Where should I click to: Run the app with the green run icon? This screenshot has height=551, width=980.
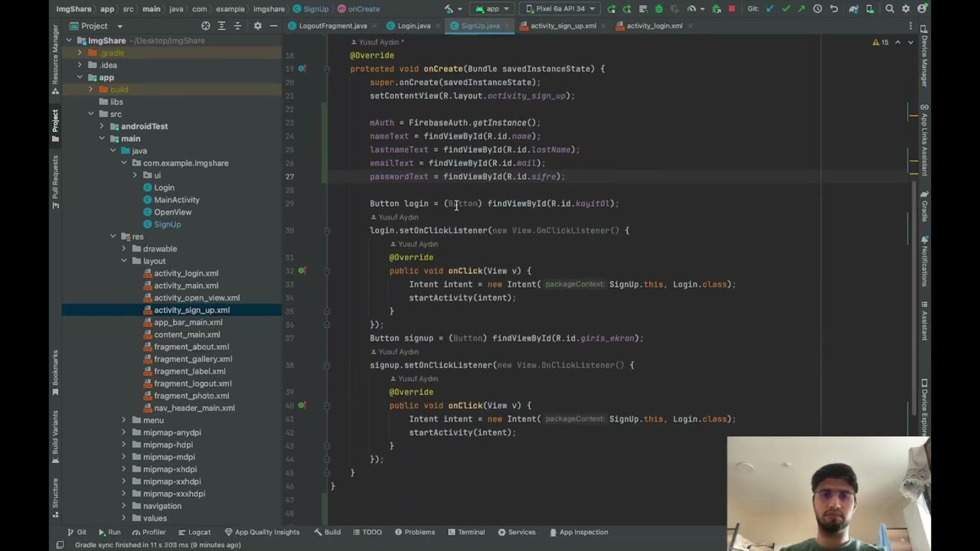coord(611,9)
